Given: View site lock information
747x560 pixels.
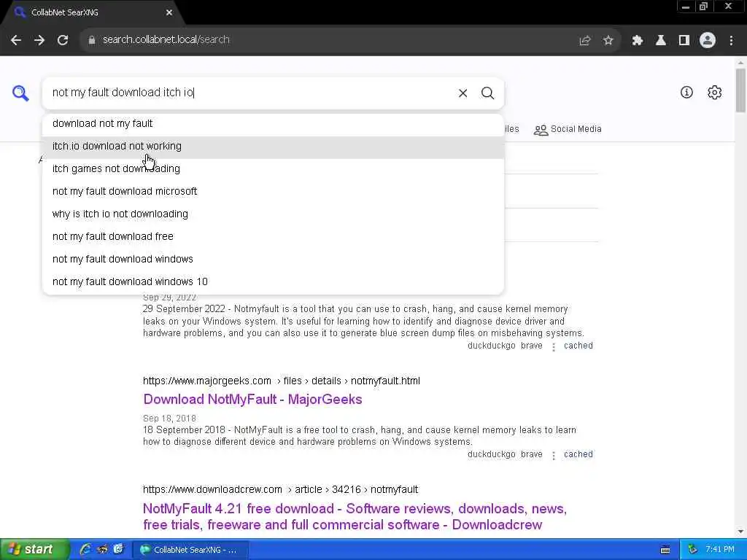Looking at the screenshot, I should coord(92,40).
